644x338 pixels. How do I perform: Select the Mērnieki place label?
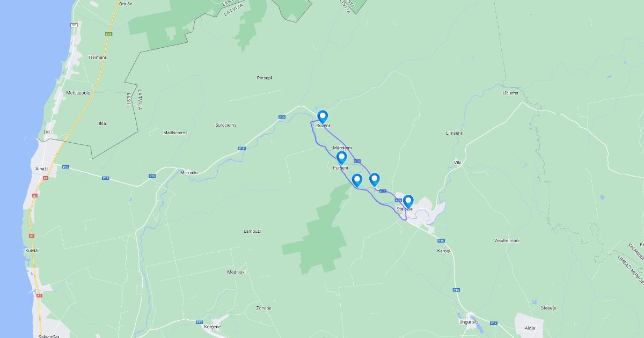click(189, 172)
